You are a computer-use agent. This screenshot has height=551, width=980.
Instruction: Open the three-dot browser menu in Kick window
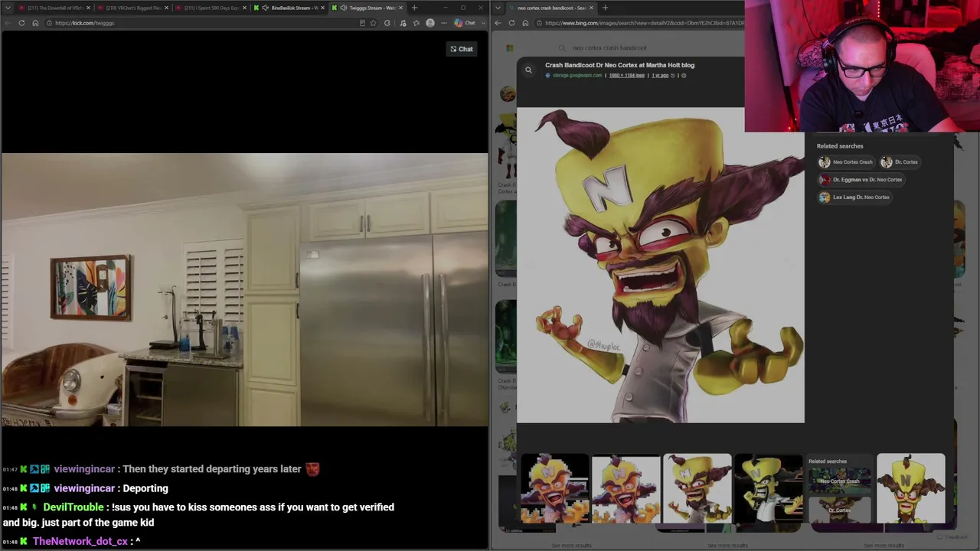[443, 23]
